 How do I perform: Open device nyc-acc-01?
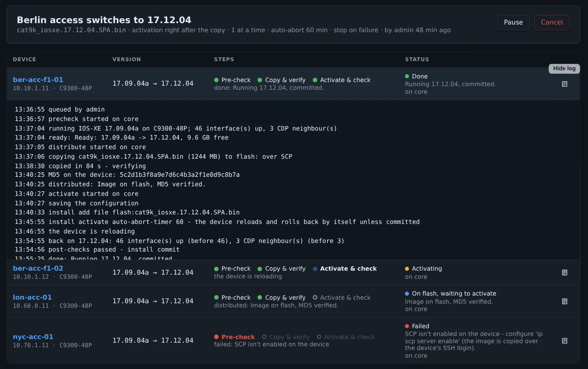click(33, 337)
